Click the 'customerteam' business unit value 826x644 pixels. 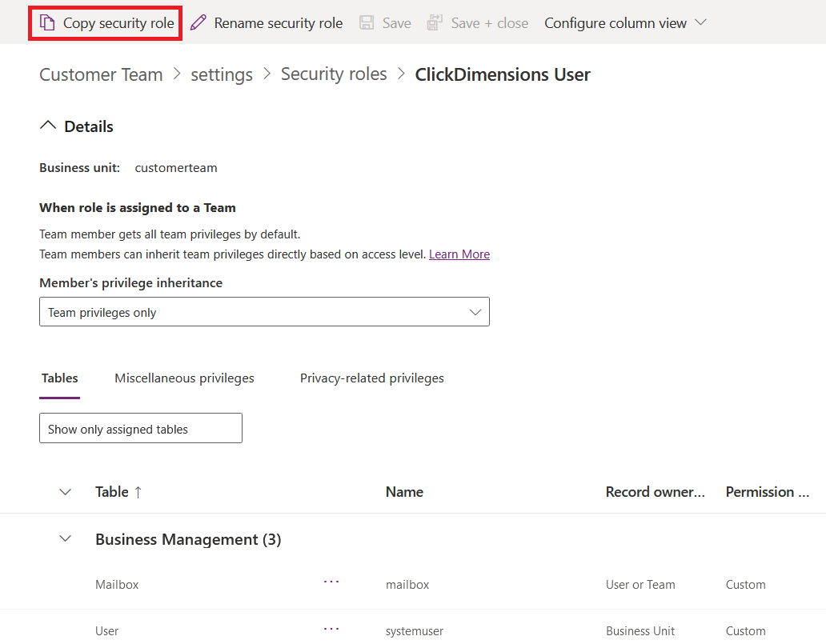tap(176, 168)
